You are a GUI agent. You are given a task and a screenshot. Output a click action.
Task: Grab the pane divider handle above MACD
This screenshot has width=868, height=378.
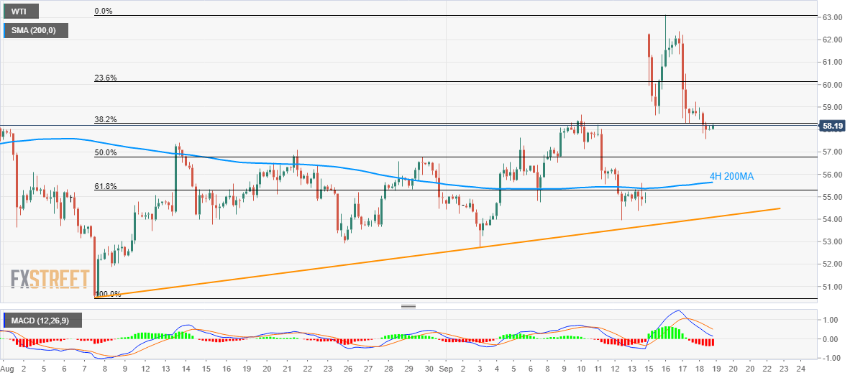408,306
